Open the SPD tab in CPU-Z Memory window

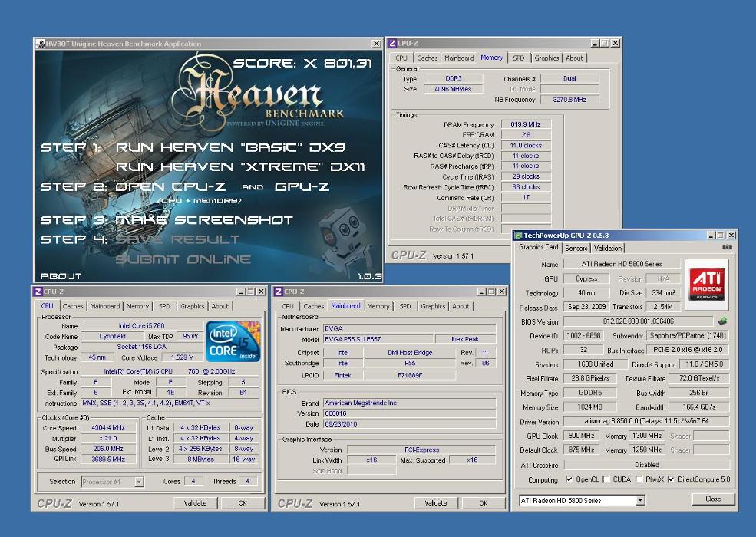518,58
